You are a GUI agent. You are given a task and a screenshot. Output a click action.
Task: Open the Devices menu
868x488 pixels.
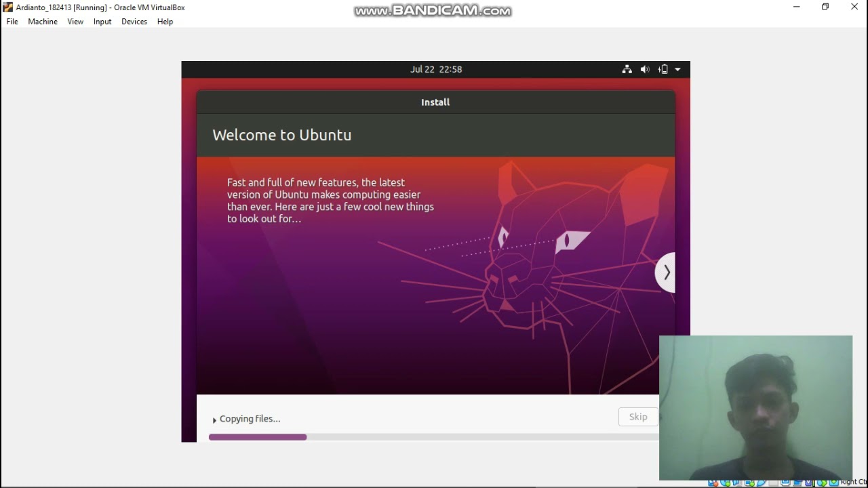coord(134,22)
